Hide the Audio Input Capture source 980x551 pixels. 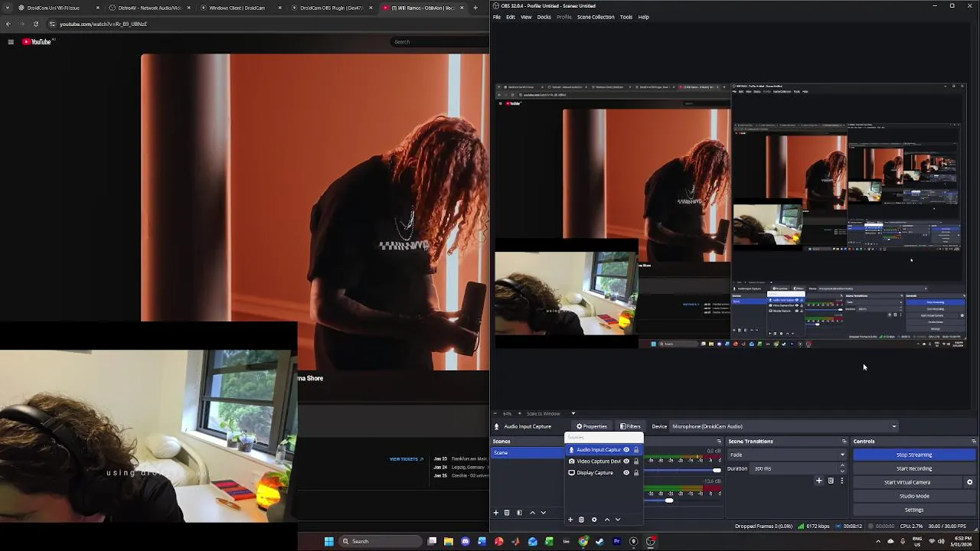pyautogui.click(x=626, y=450)
